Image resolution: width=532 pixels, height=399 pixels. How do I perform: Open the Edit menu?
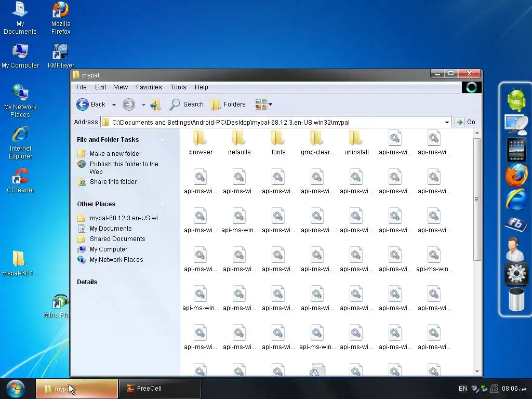[x=100, y=87]
